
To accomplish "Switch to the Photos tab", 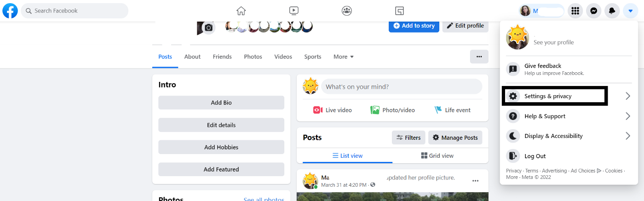I will pos(253,57).
